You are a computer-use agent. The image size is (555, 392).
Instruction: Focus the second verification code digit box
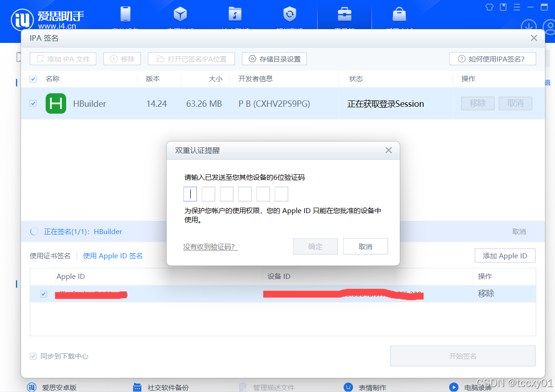tap(209, 194)
